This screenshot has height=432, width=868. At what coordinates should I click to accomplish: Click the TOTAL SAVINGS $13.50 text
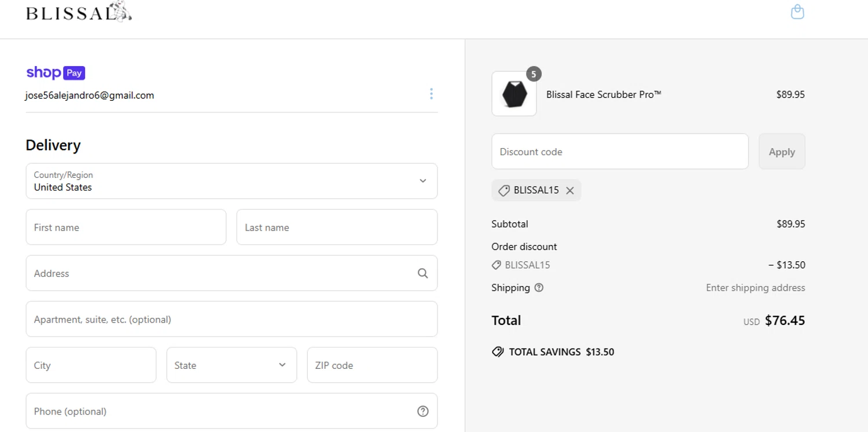pos(561,352)
